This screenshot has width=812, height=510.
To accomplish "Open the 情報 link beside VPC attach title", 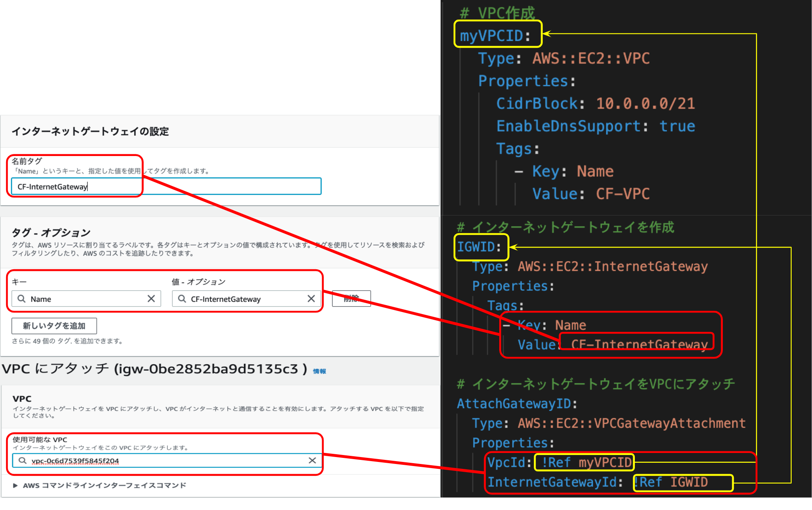I will point(319,371).
